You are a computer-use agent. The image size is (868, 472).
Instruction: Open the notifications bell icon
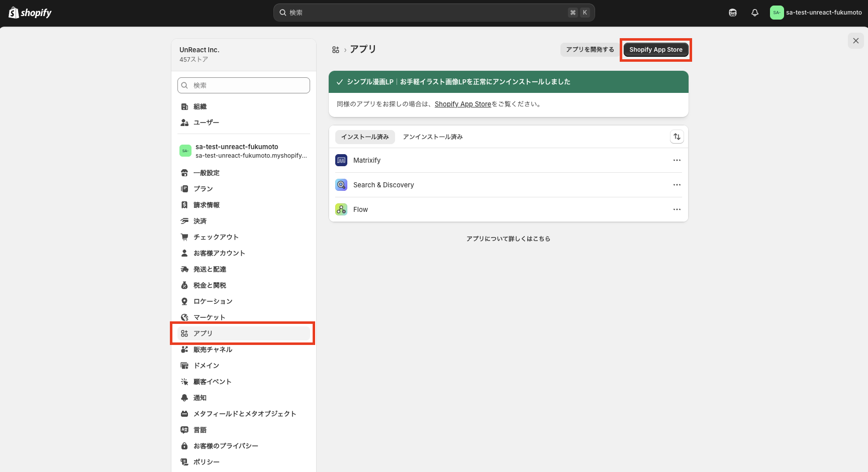(x=755, y=13)
